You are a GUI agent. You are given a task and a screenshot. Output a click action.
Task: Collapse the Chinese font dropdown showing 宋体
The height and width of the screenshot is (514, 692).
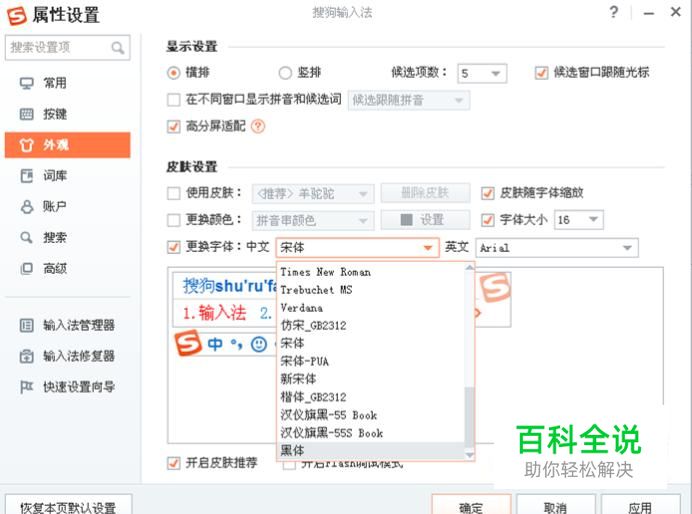357,248
